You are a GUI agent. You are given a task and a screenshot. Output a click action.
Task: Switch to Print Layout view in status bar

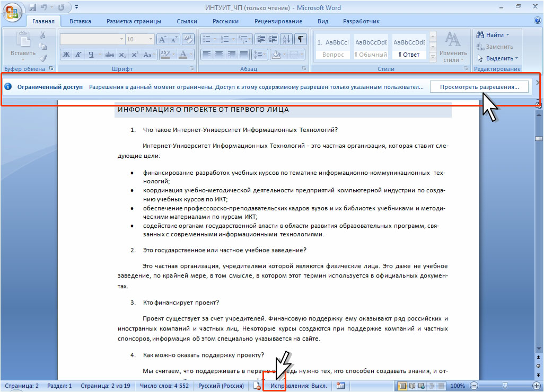click(402, 386)
